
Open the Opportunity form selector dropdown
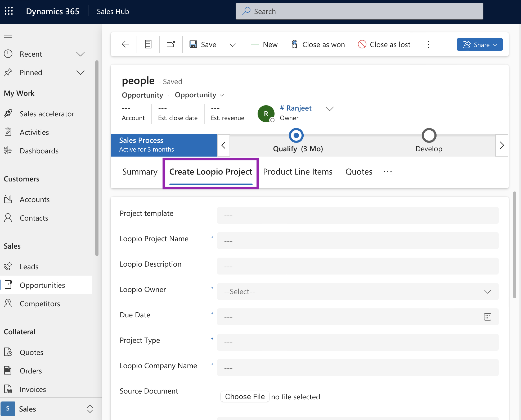coord(199,95)
